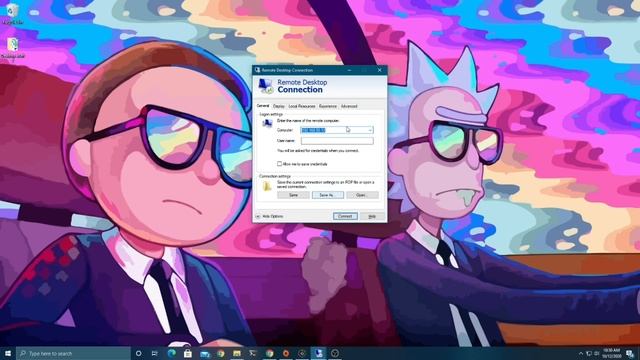This screenshot has height=360, width=640.
Task: Open the volume icon in system tray
Action: pyautogui.click(x=596, y=353)
